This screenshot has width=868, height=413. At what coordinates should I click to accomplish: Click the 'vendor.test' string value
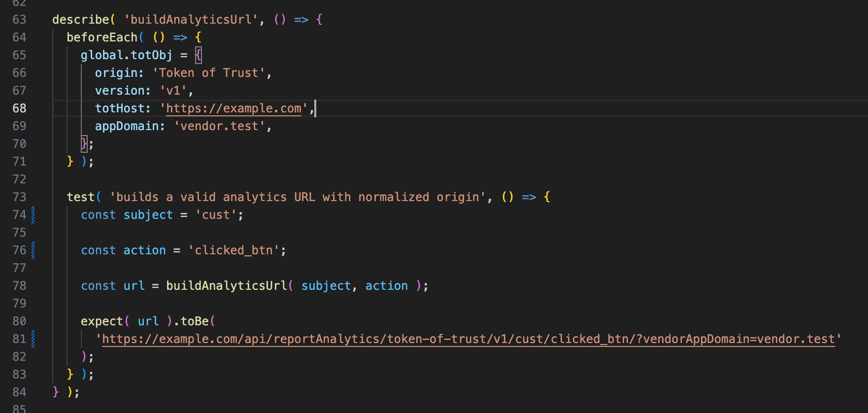219,126
